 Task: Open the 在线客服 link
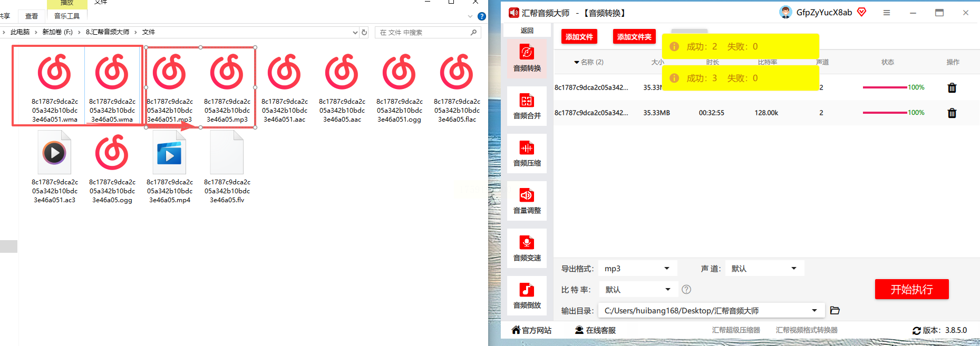(x=601, y=330)
